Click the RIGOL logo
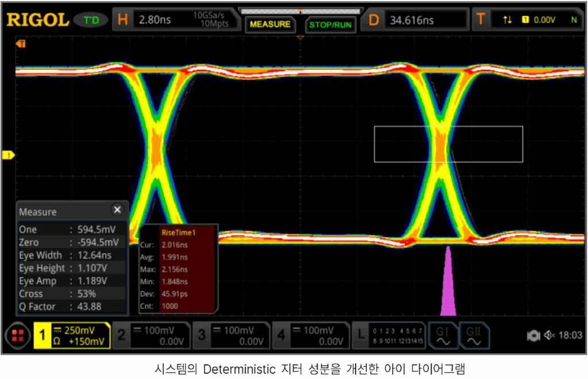Image resolution: width=588 pixels, height=379 pixels. 37,20
